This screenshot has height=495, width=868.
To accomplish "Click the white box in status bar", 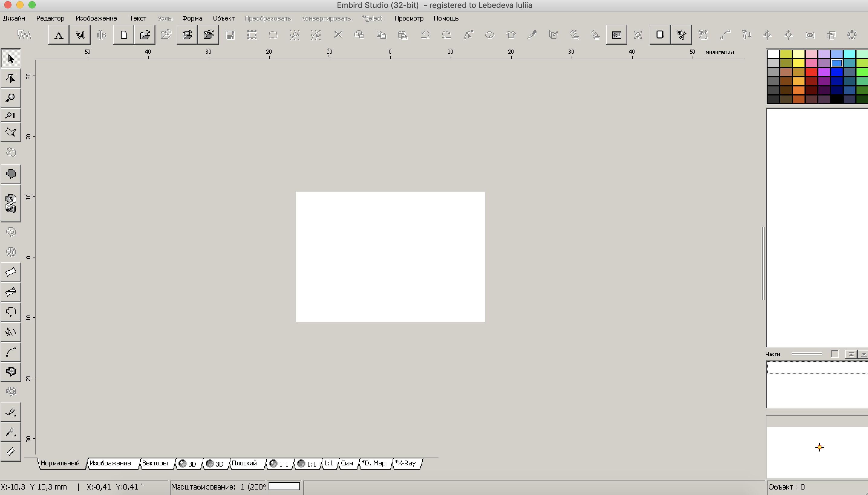I will (x=284, y=487).
